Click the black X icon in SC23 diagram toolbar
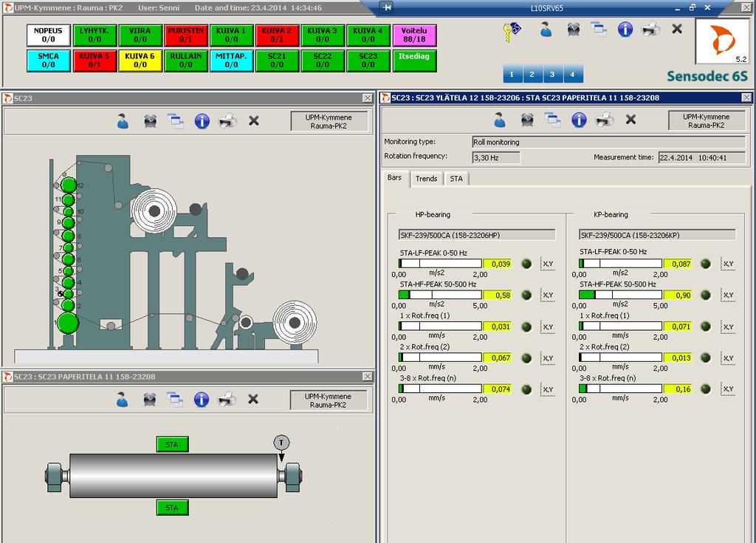This screenshot has height=543, width=756. pos(254,120)
